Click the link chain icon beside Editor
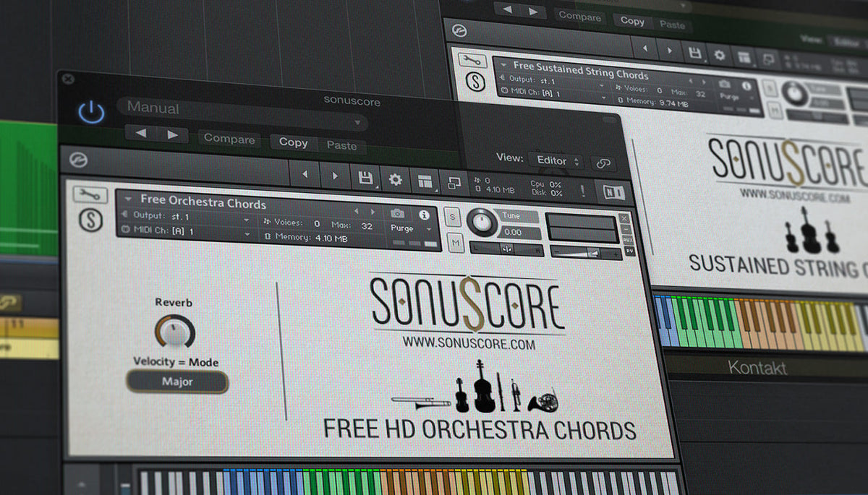 click(x=603, y=163)
